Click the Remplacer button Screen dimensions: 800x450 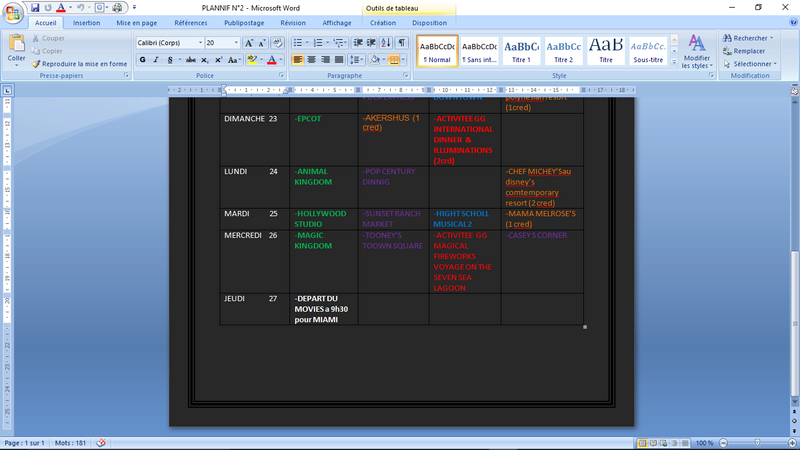[744, 51]
